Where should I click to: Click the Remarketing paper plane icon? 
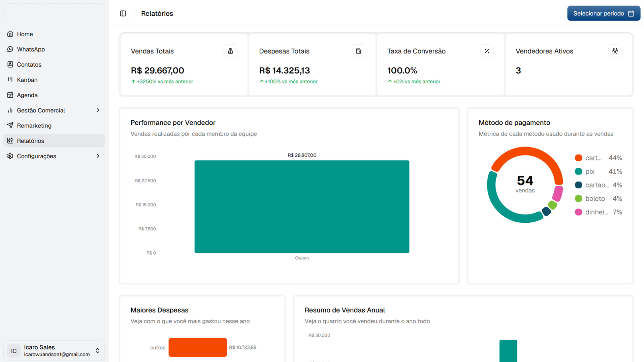[10, 125]
